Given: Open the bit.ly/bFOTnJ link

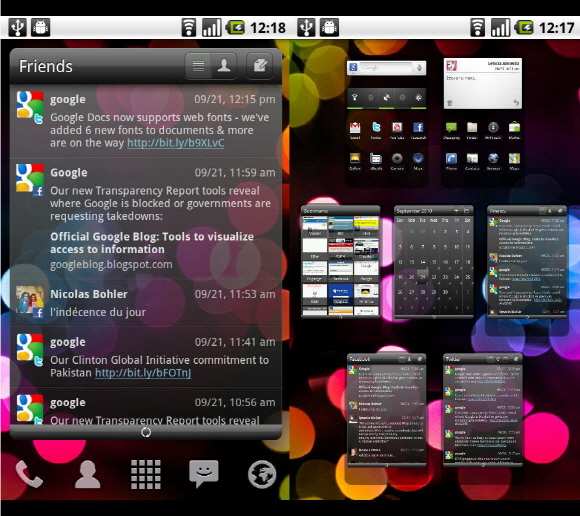Looking at the screenshot, I should pos(143,372).
